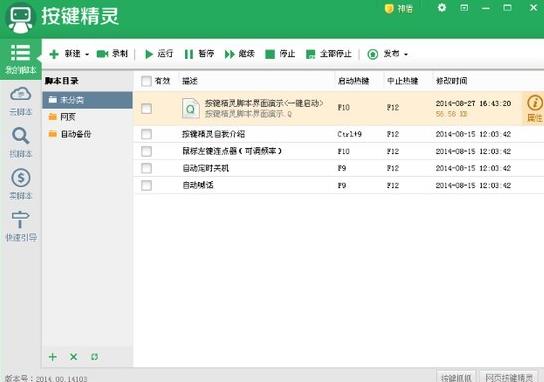544x382 pixels.
Task: Start recording with 录制 button
Action: click(x=112, y=54)
